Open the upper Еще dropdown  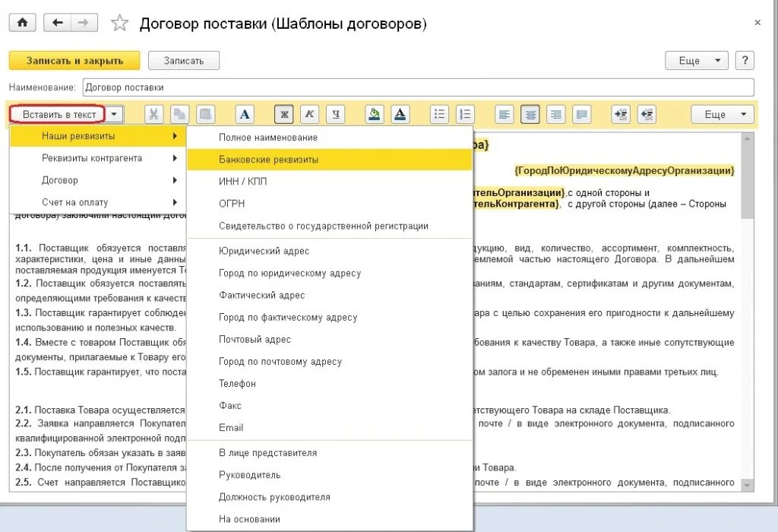coord(697,61)
